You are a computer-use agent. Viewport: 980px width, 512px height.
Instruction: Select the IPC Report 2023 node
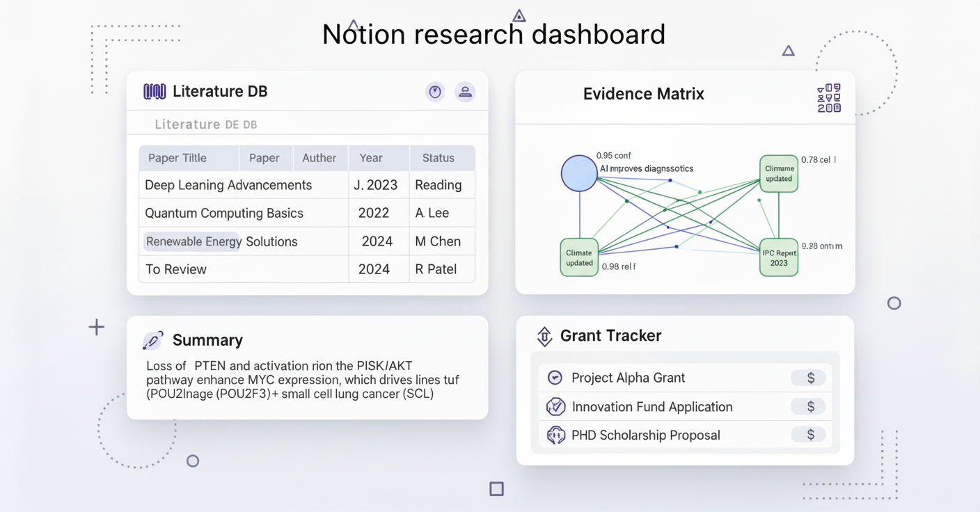pyautogui.click(x=778, y=258)
